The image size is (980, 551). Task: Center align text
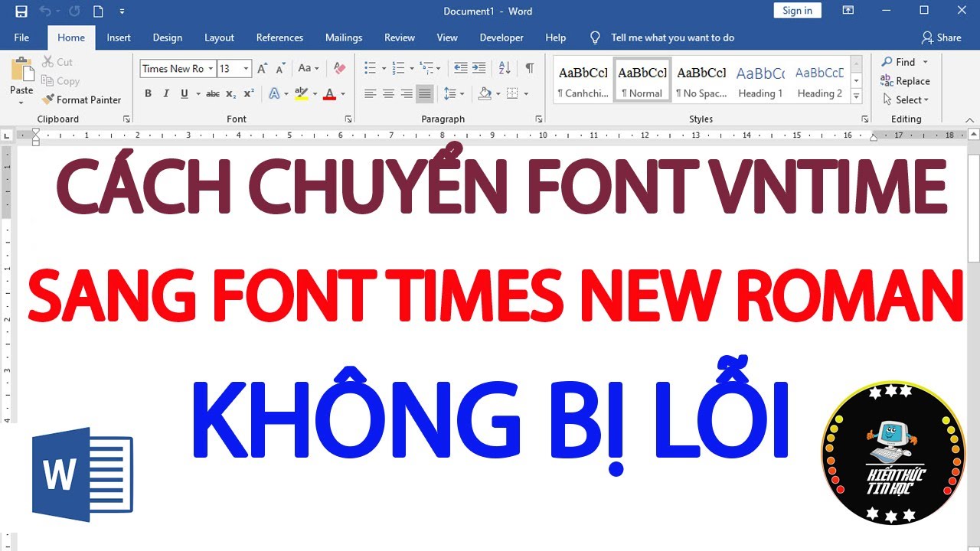coord(388,93)
